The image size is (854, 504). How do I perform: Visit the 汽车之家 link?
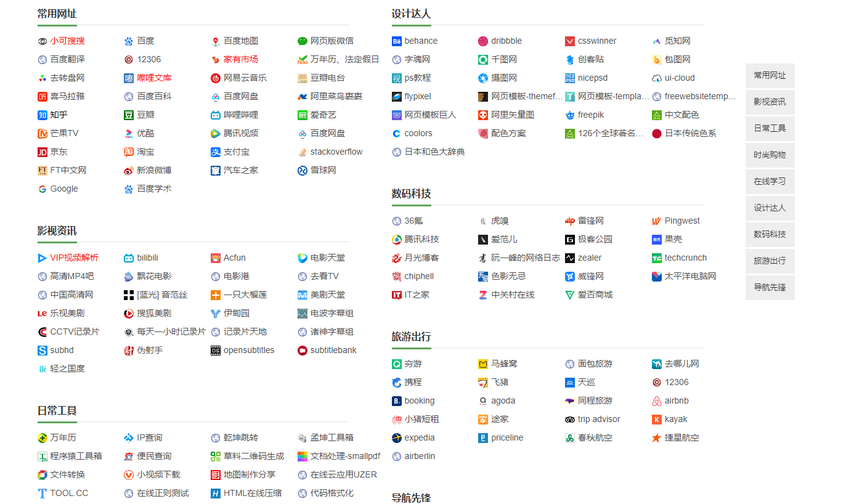coord(241,171)
